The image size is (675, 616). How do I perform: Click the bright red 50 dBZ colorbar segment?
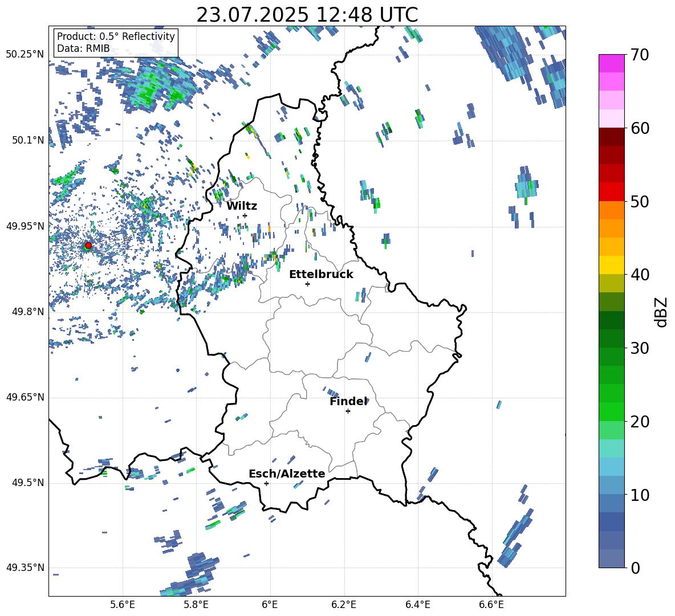point(611,192)
